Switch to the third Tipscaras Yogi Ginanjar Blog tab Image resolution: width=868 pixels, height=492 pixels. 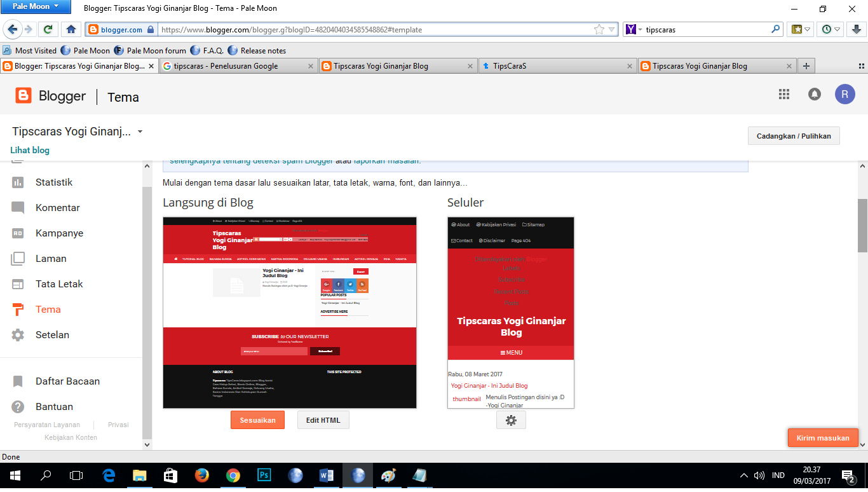click(x=717, y=66)
